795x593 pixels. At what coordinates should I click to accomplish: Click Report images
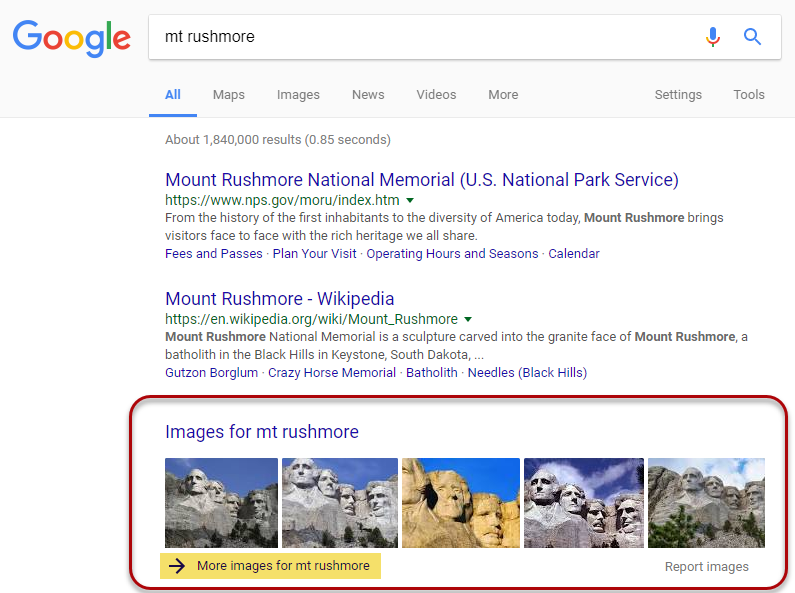coord(706,567)
